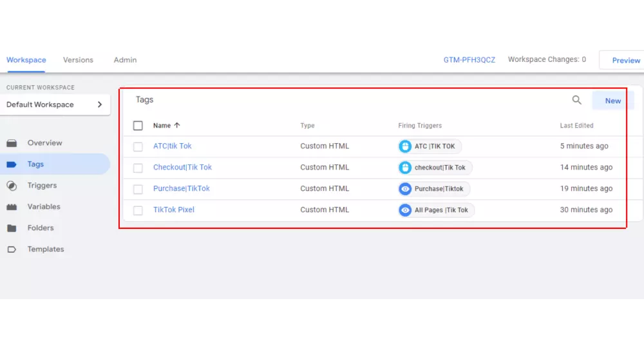Click the Folders sidebar icon
Viewport: 644px width, 363px height.
[x=12, y=228]
